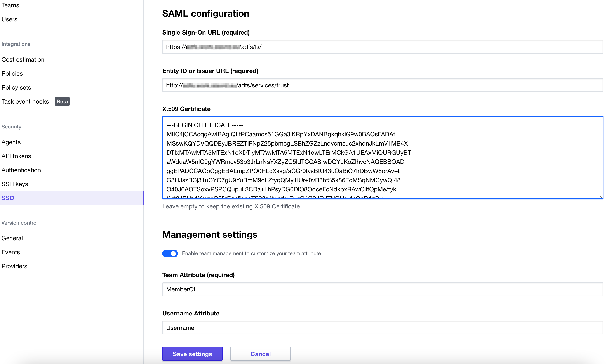Image resolution: width=609 pixels, height=364 pixels.
Task: Click the Team Attribute input field
Action: tap(382, 289)
